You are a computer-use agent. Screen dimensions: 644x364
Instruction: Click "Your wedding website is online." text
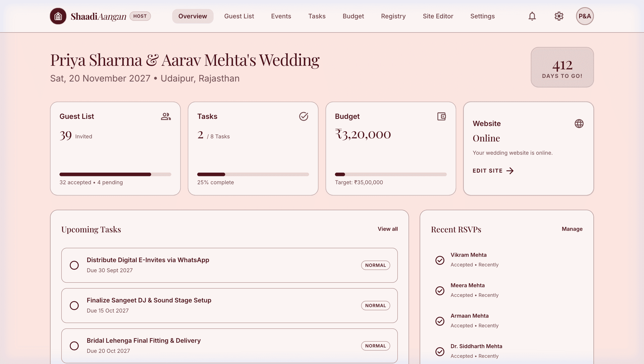513,153
